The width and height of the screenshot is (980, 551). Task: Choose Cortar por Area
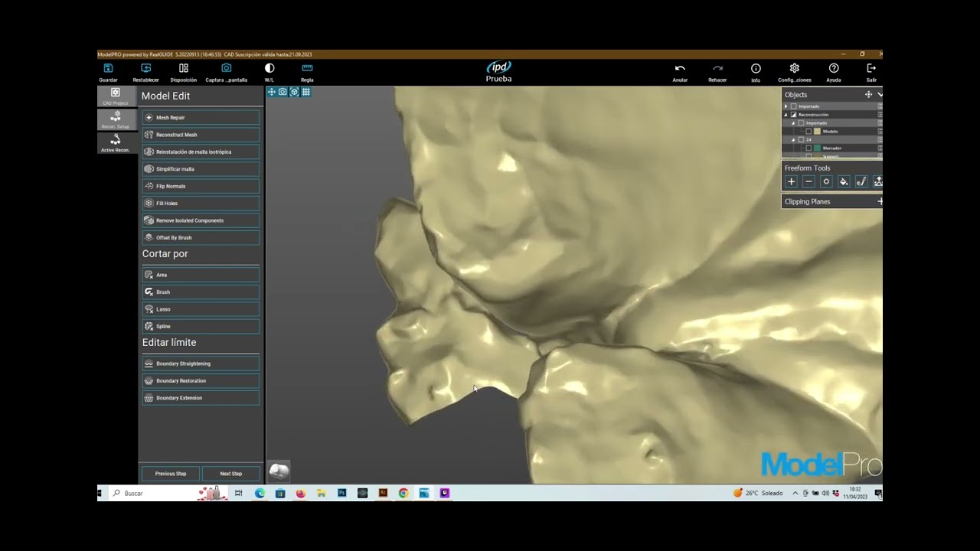pyautogui.click(x=201, y=275)
